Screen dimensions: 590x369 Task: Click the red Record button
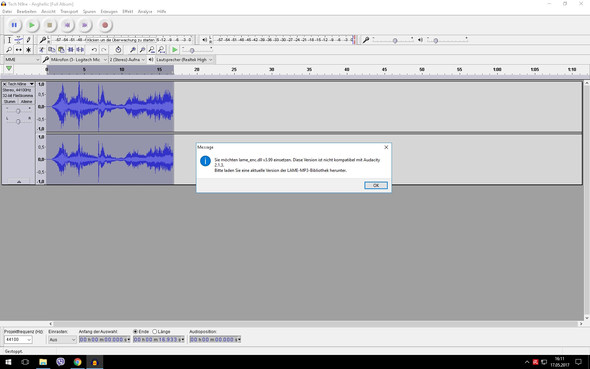point(105,25)
